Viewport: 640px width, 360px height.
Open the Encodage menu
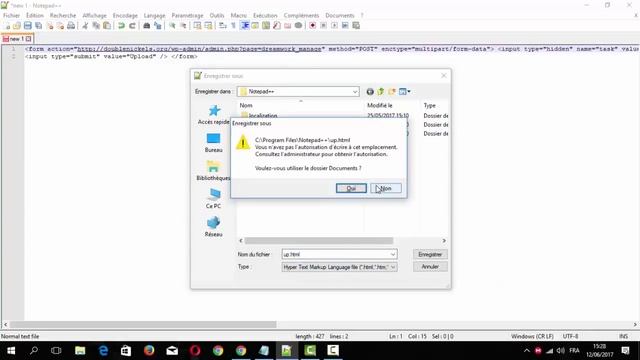tap(125, 16)
